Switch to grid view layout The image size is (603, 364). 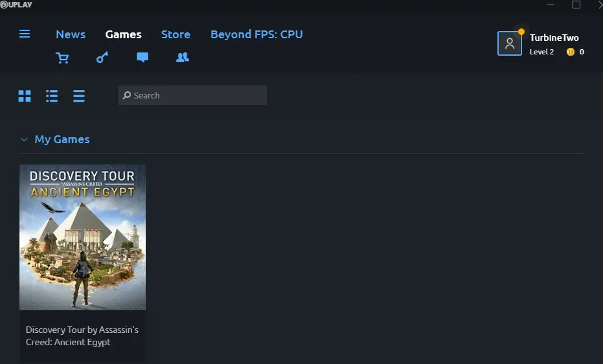click(25, 96)
